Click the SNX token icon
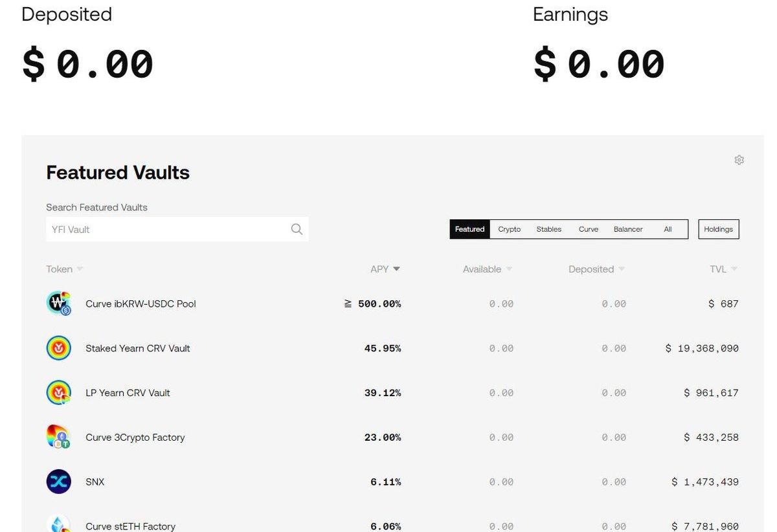 click(x=59, y=482)
